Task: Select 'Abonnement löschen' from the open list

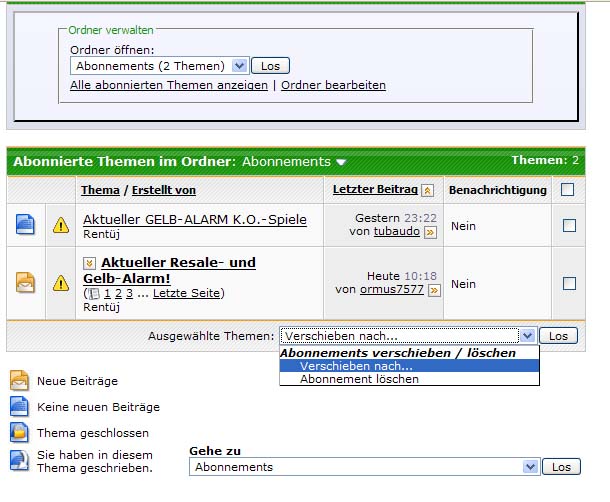Action: [359, 379]
